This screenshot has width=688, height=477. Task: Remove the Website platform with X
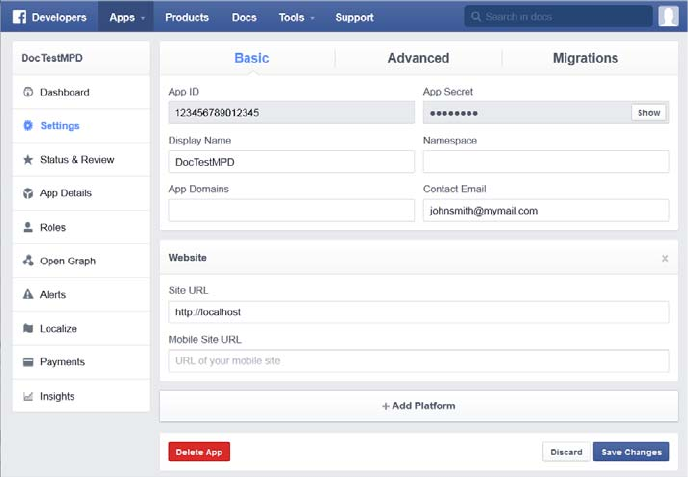[x=665, y=258]
